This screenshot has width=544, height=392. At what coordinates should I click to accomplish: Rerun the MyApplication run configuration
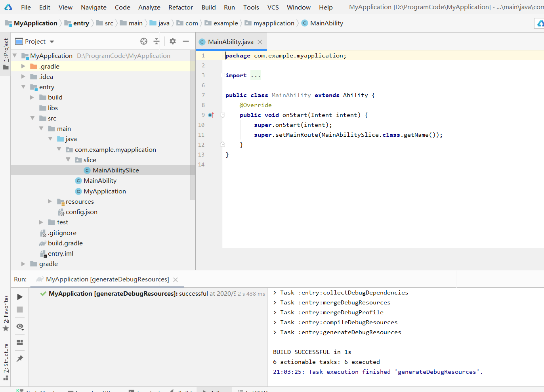click(19, 296)
